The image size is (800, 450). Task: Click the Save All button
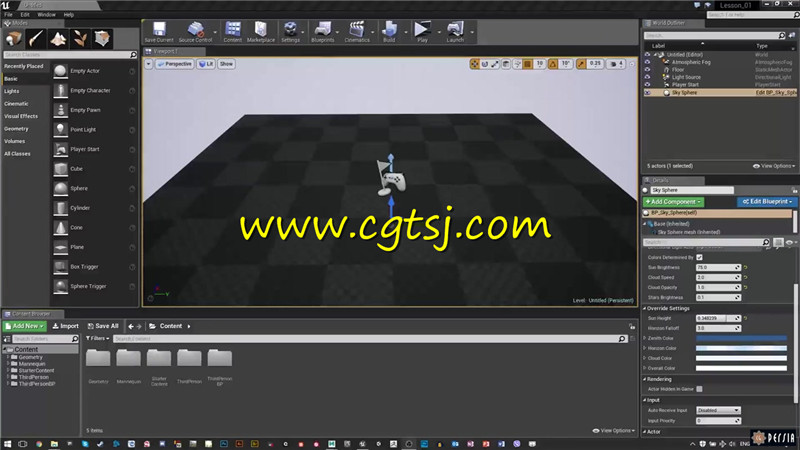103,326
